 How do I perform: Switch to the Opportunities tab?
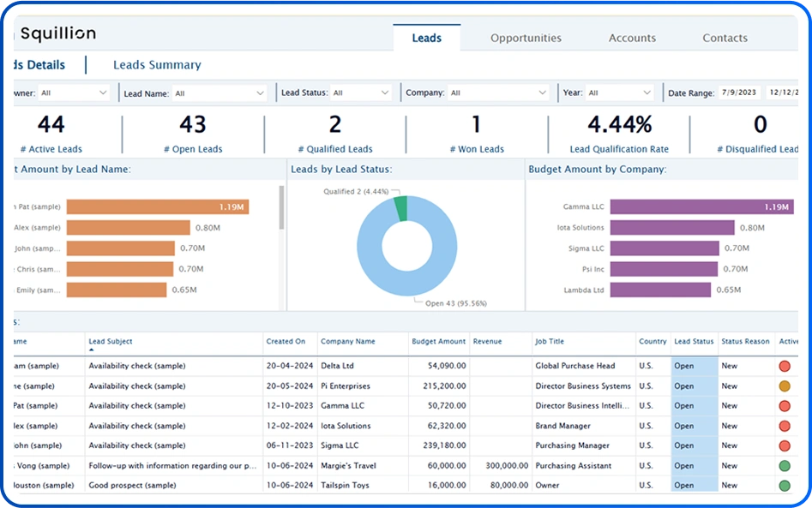pos(526,38)
